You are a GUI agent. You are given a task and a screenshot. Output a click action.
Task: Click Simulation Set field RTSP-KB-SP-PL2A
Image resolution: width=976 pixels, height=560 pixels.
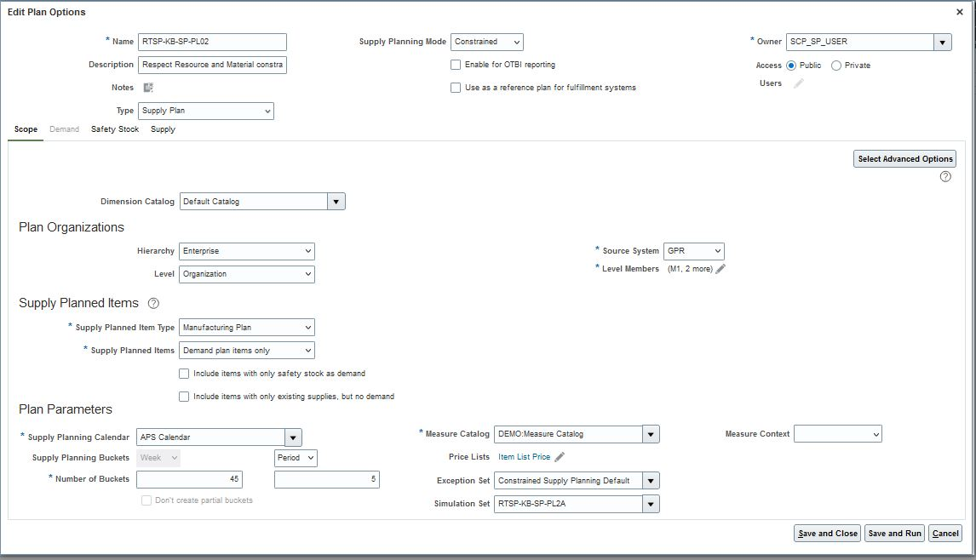pyautogui.click(x=568, y=504)
